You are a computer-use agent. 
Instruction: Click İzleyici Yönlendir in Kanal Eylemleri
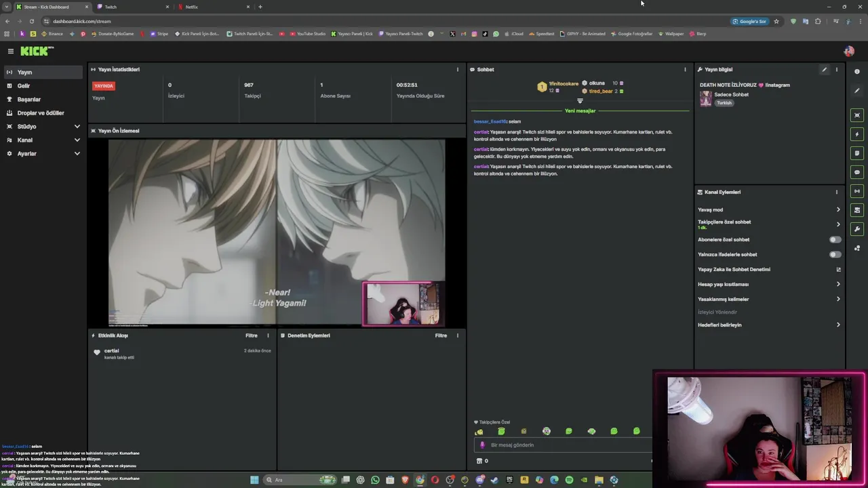point(717,312)
